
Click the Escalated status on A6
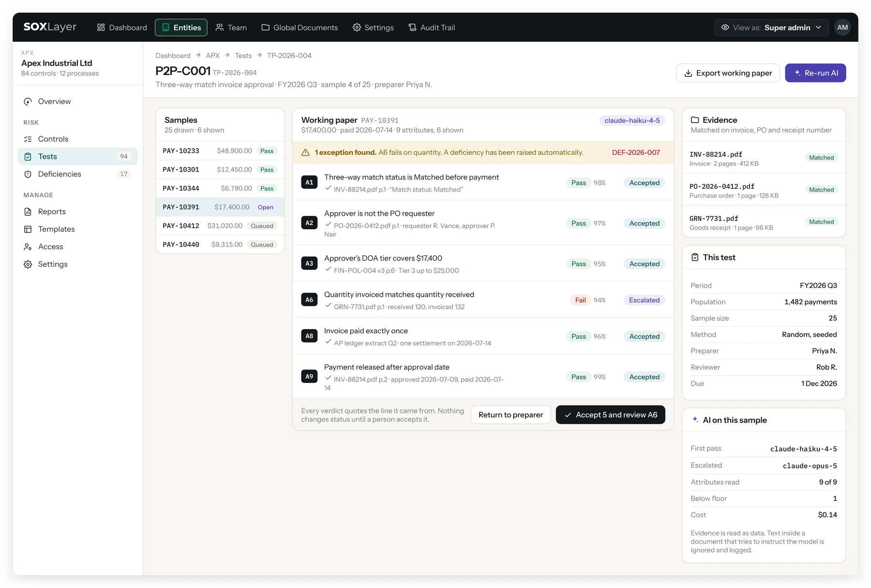(x=644, y=300)
